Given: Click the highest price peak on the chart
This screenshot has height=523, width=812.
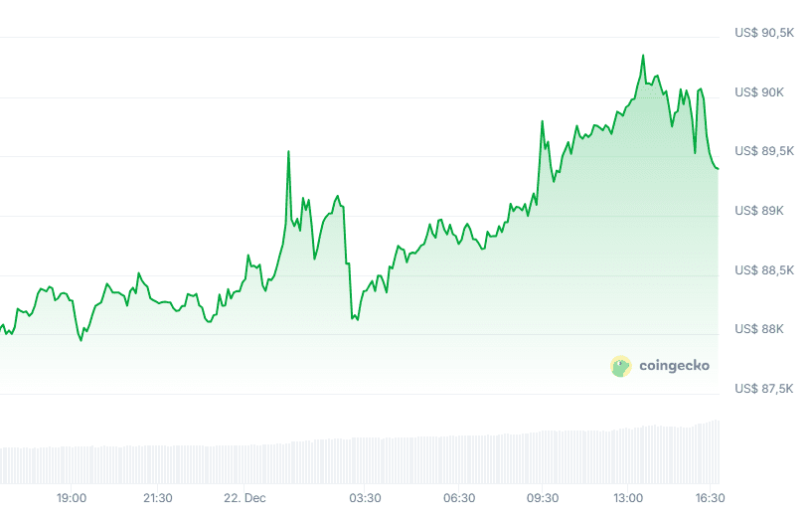Looking at the screenshot, I should (643, 56).
